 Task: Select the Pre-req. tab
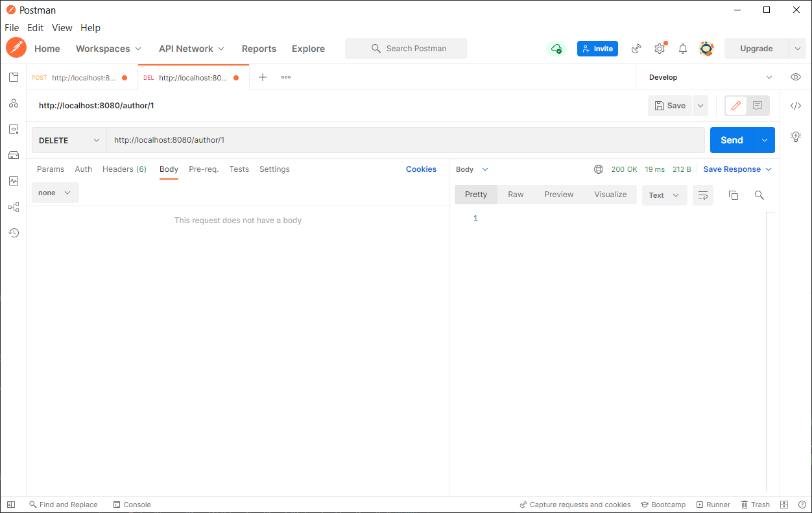(204, 169)
